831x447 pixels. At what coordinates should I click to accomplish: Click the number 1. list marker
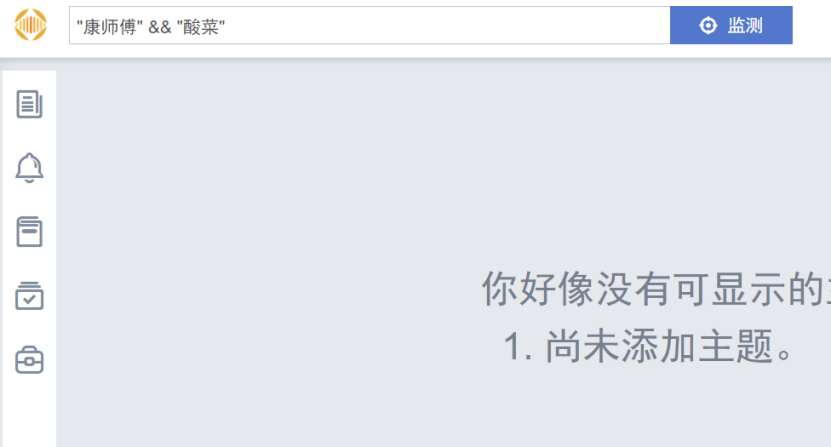518,347
